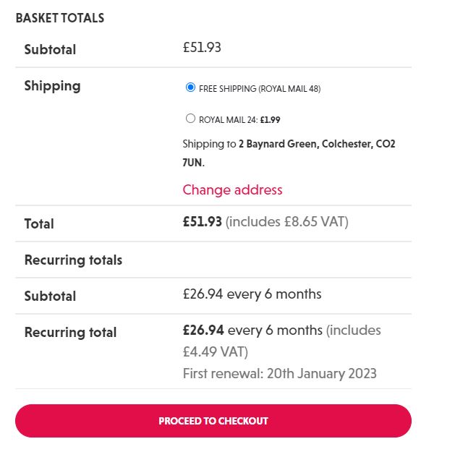Screen dimensions: 476x465
Task: Click the Shipping row label
Action: click(52, 86)
